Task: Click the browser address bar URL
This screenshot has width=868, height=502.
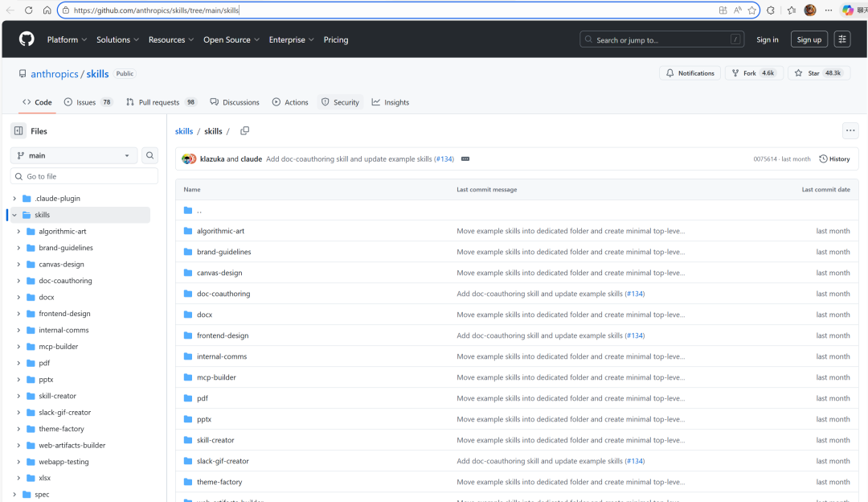Action: (156, 10)
